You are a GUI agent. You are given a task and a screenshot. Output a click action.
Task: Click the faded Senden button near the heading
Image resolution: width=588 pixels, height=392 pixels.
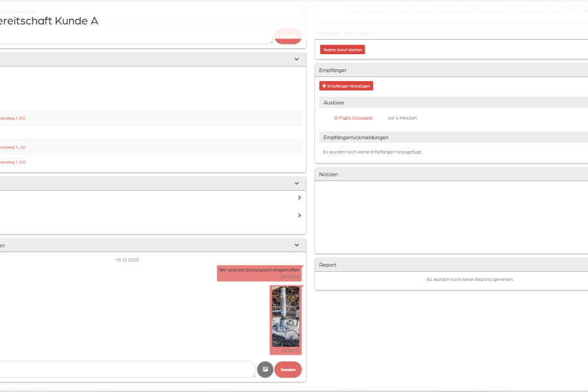point(288,36)
